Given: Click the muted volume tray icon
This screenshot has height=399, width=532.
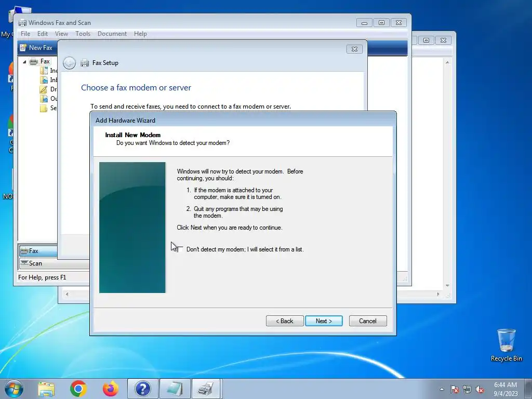Looking at the screenshot, I should 480,389.
